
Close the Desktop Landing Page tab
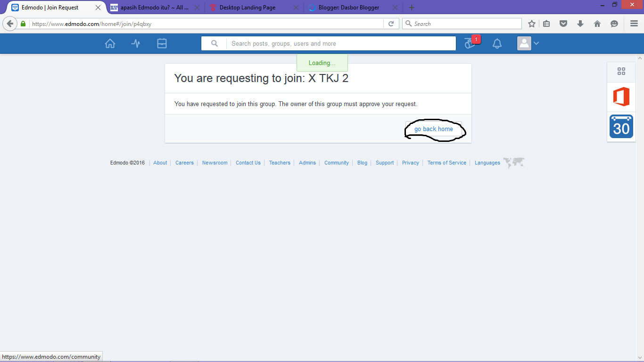pyautogui.click(x=296, y=8)
